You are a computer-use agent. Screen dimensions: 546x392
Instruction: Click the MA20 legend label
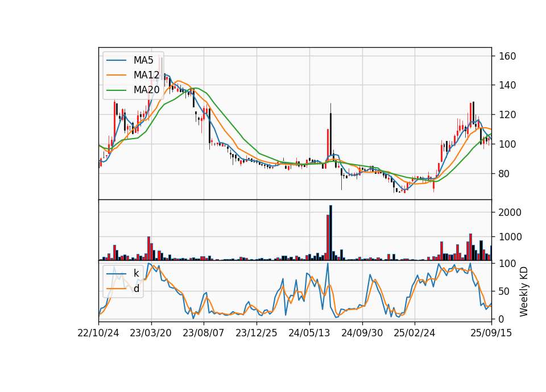pyautogui.click(x=146, y=90)
